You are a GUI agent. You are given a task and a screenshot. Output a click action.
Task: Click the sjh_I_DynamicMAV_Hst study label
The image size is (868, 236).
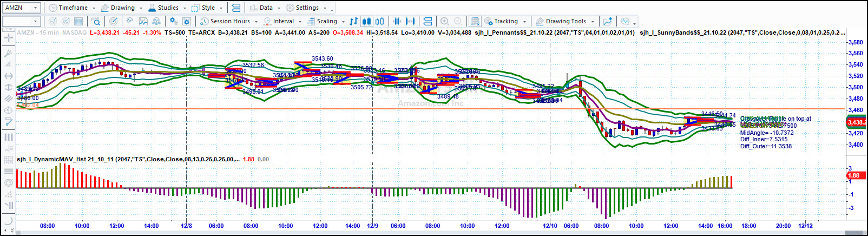(128, 159)
